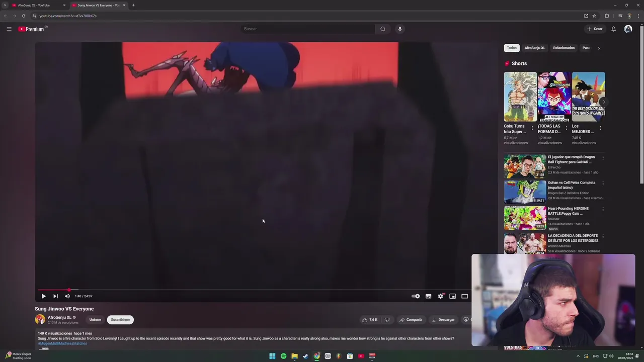644x362 pixels.
Task: Select the AfroSenju XL filter chip
Action: (535, 48)
